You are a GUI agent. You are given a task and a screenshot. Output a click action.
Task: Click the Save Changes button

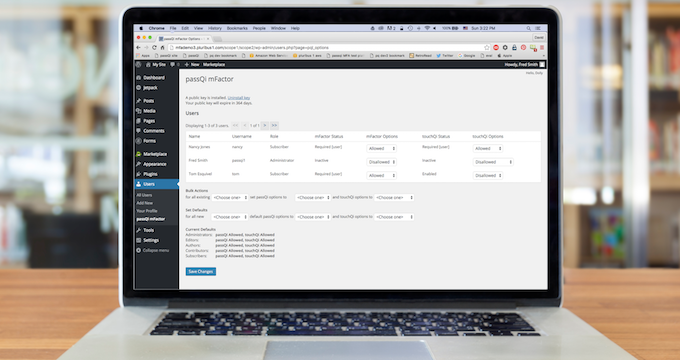(x=201, y=272)
